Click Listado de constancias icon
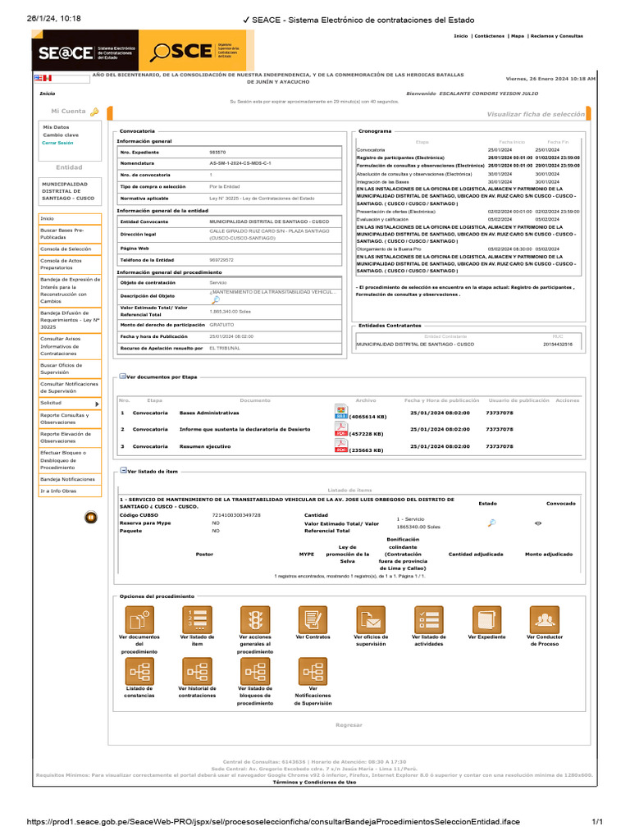Viewport: 630px width, 840px height. (x=139, y=671)
